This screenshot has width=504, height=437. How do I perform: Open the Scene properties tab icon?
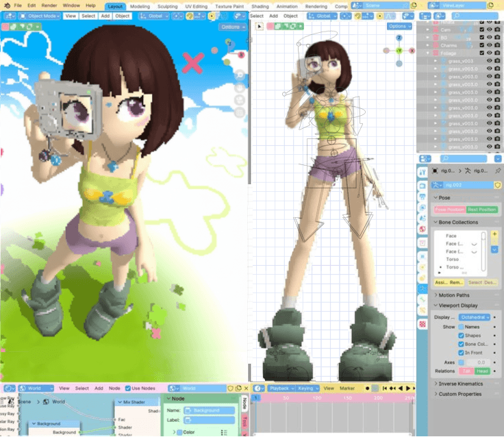[x=423, y=218]
